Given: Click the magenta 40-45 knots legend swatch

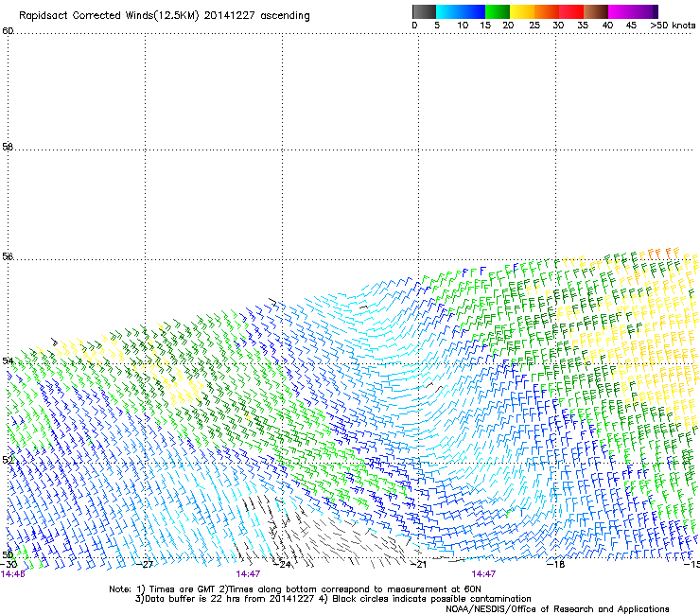Looking at the screenshot, I should tap(621, 11).
